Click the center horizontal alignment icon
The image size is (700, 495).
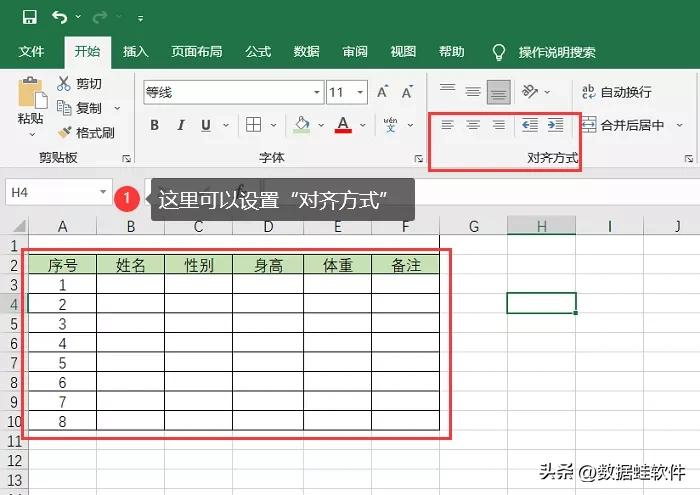(x=473, y=125)
